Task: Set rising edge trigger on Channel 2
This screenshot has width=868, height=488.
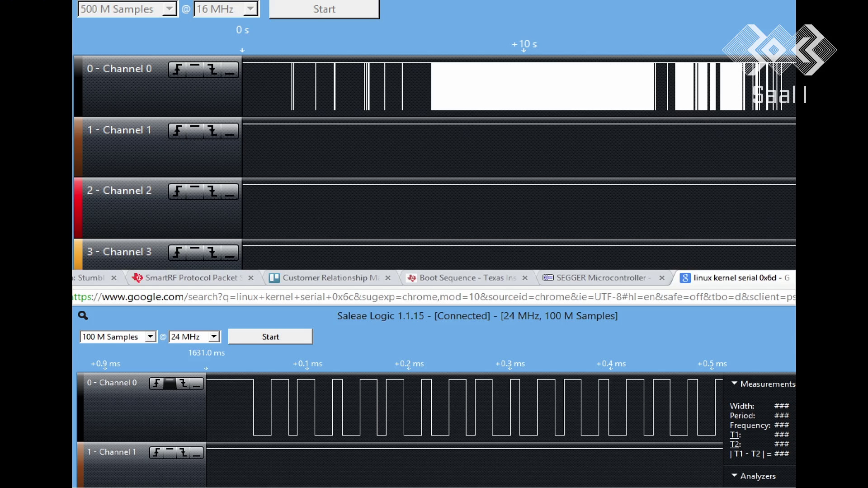Action: click(x=177, y=192)
